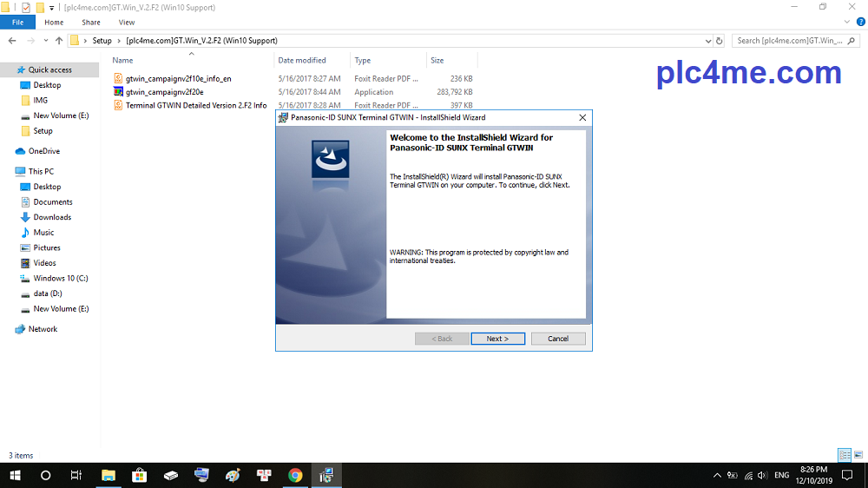Expand address bar history dropdown
The height and width of the screenshot is (488, 868).
pos(708,41)
